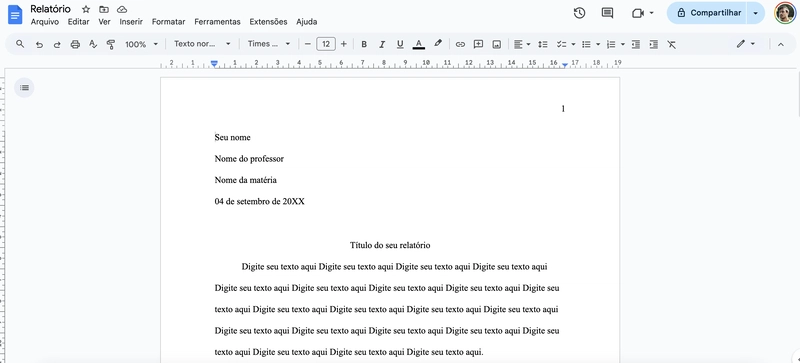Open the zoom 100% dropdown

coord(141,44)
